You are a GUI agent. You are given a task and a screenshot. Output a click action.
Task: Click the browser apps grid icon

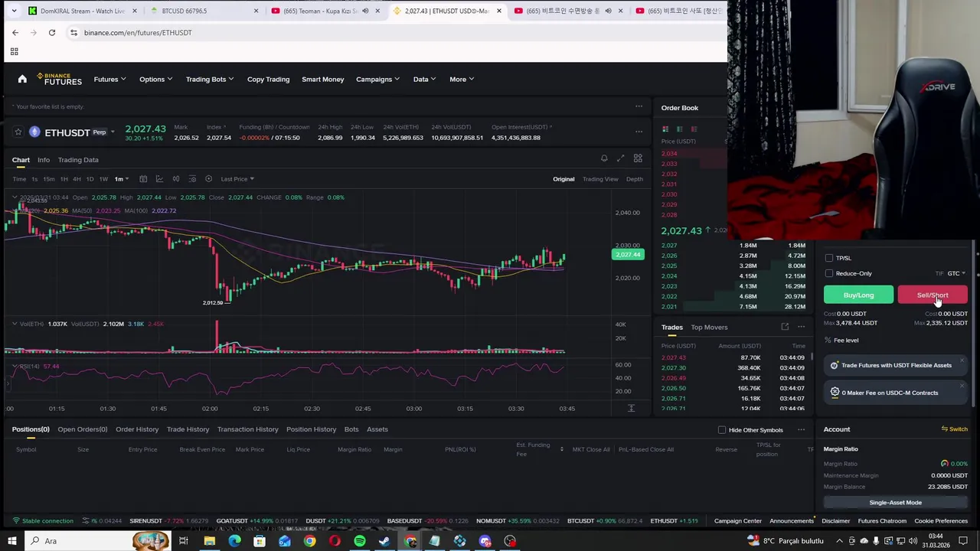(x=14, y=51)
